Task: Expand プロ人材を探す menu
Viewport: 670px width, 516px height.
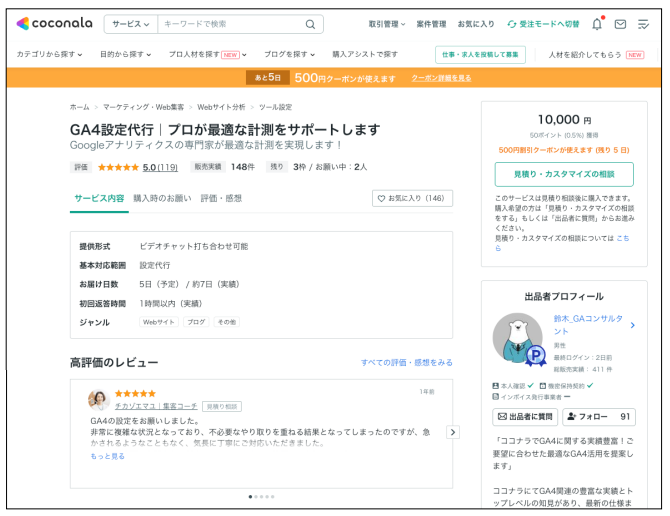Action: 207,54
